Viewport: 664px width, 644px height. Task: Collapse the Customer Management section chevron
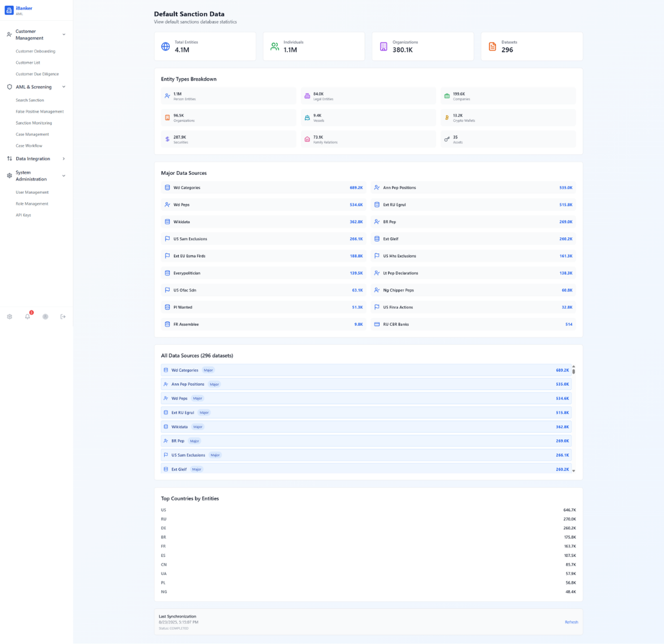(x=64, y=35)
